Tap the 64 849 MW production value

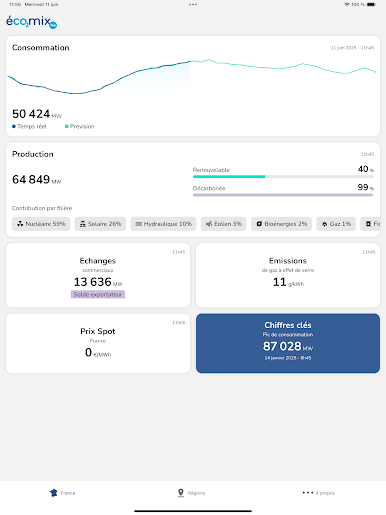[x=37, y=180]
